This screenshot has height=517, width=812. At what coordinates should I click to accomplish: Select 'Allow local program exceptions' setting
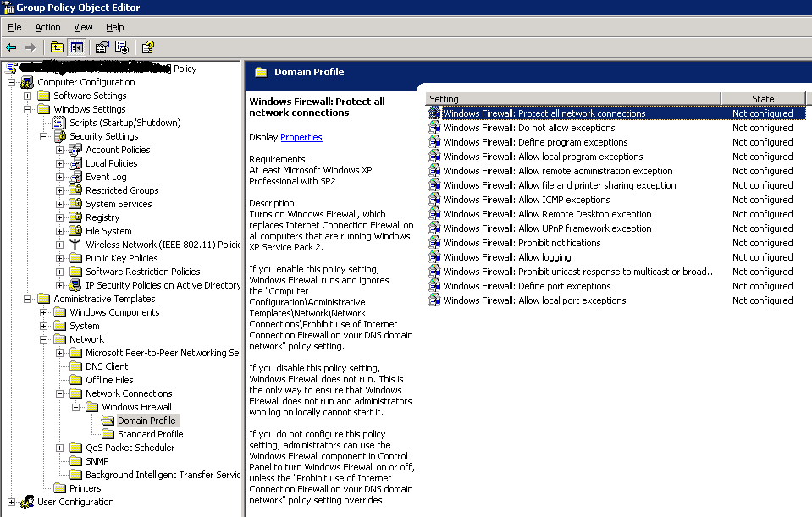click(543, 157)
